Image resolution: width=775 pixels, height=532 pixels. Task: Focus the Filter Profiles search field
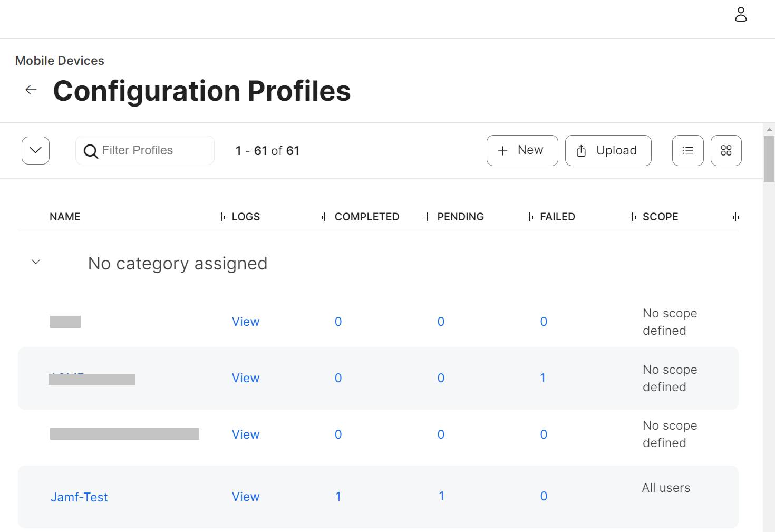(153, 151)
